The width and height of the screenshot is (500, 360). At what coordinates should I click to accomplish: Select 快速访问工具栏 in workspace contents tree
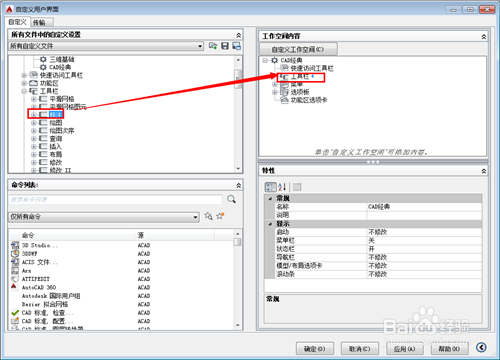pyautogui.click(x=312, y=68)
